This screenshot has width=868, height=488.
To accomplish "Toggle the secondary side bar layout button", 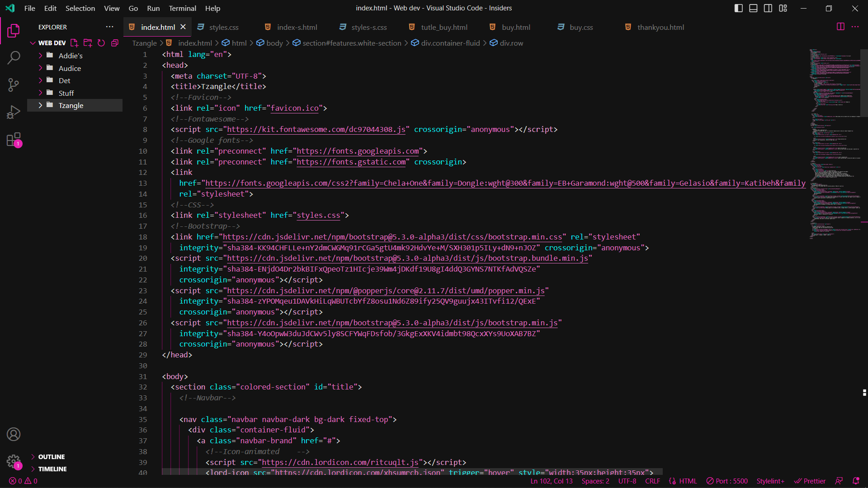I will pos(768,8).
